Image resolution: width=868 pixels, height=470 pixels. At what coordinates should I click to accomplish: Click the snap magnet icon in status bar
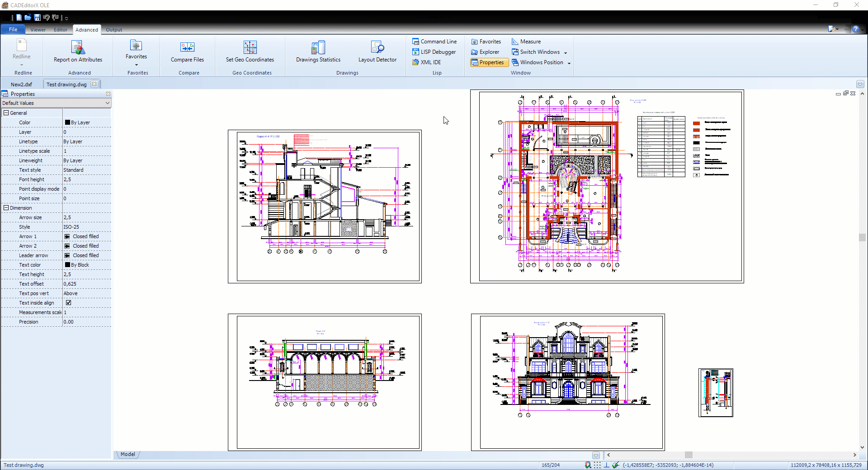[x=588, y=465]
